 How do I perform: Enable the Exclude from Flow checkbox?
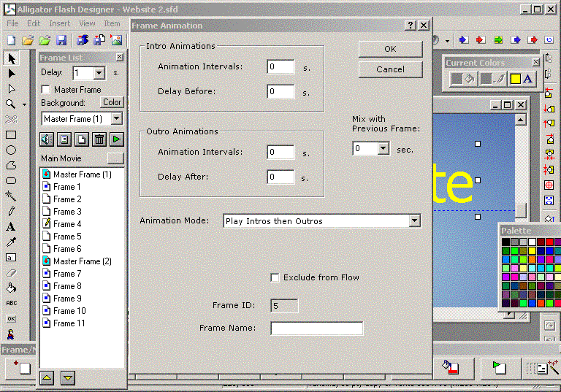coord(275,277)
